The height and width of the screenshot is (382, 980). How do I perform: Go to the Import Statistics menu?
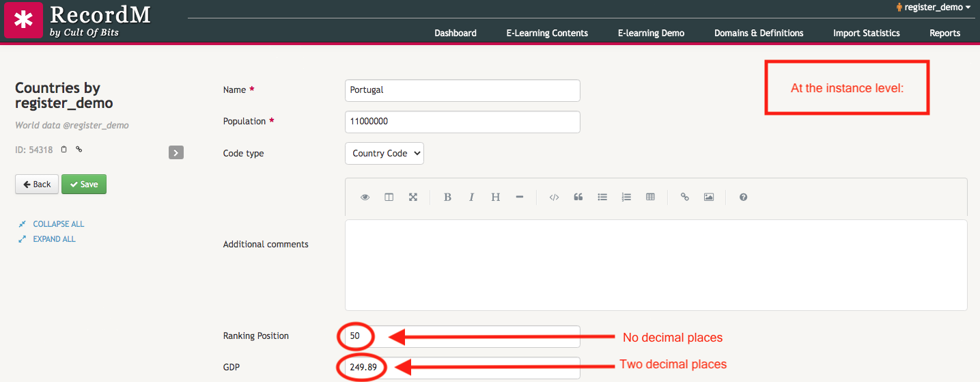click(x=866, y=33)
